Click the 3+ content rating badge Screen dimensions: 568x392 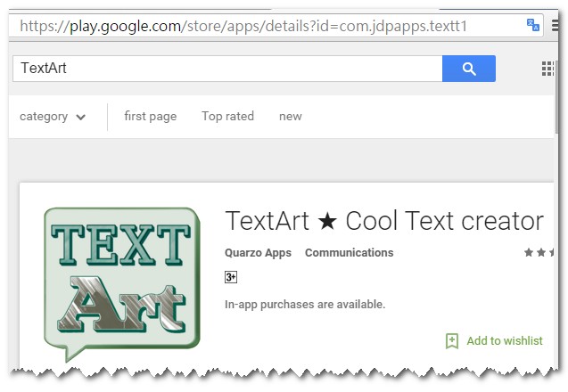231,278
